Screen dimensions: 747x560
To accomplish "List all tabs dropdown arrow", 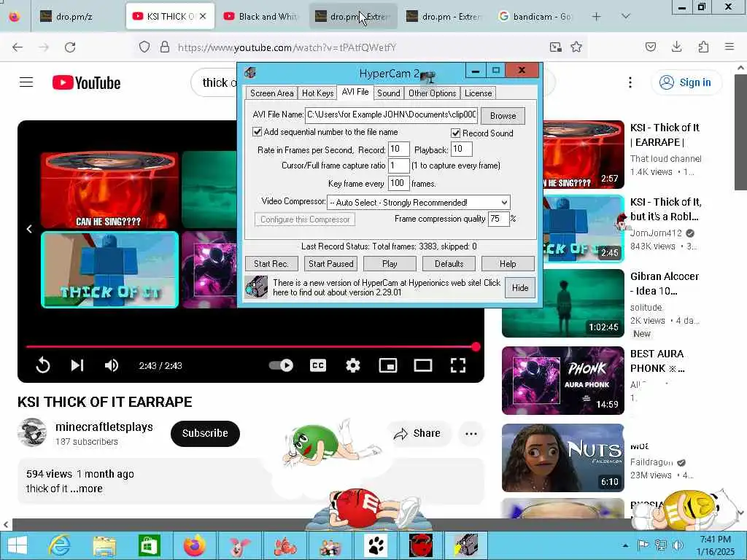I will point(625,16).
